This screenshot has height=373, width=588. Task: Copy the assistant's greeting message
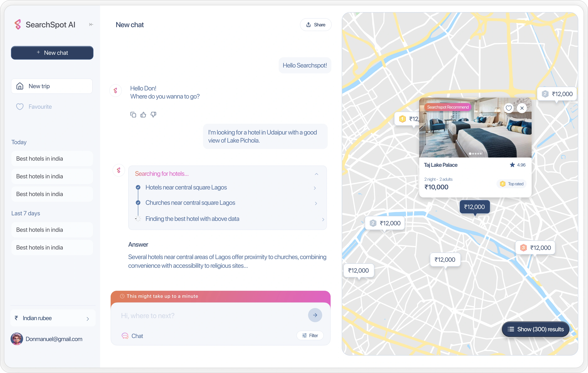(133, 115)
